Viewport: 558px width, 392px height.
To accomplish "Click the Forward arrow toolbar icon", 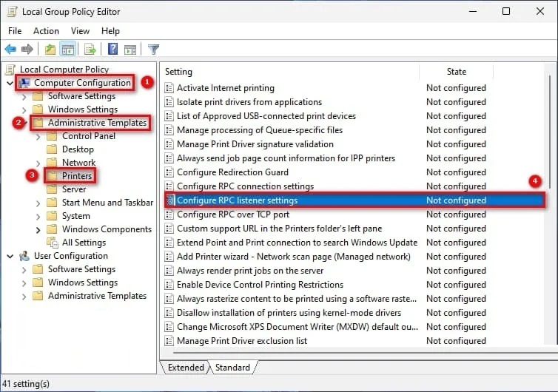I will click(x=27, y=50).
